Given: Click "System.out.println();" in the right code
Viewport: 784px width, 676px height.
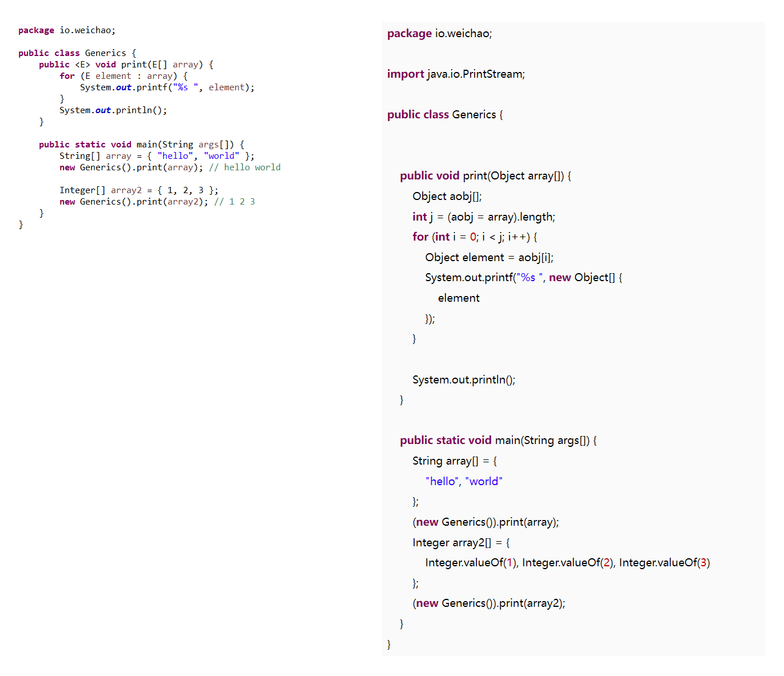Looking at the screenshot, I should [463, 380].
